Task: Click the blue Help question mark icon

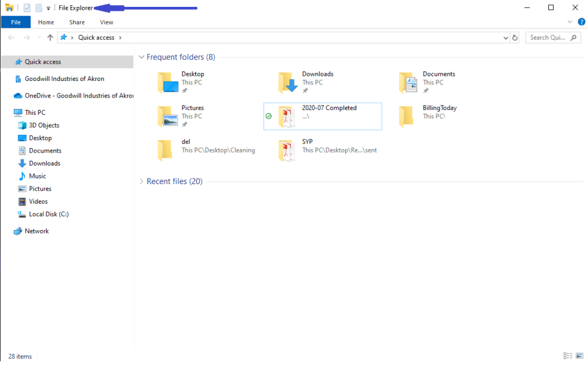Action: 582,22
